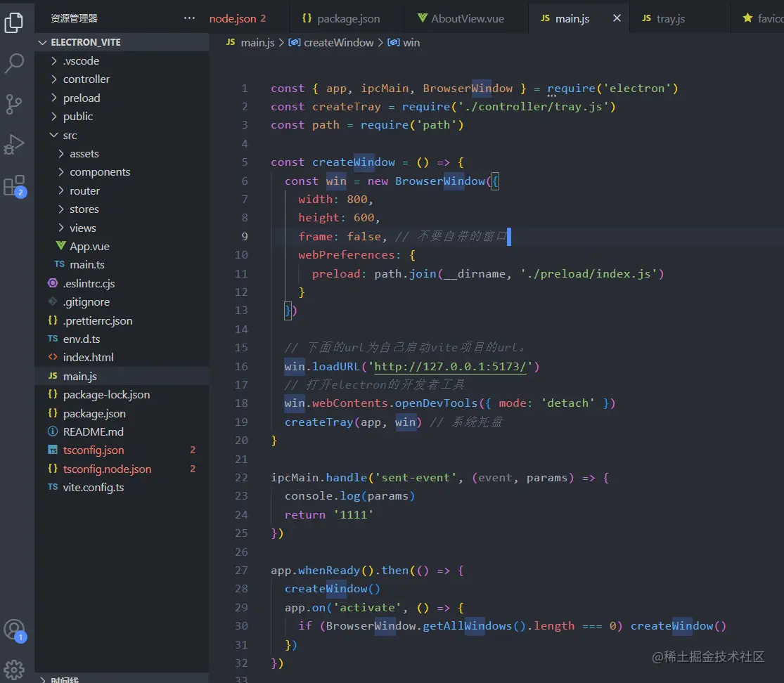Image resolution: width=784 pixels, height=683 pixels.
Task: Expand the preload folder
Action: point(122,98)
